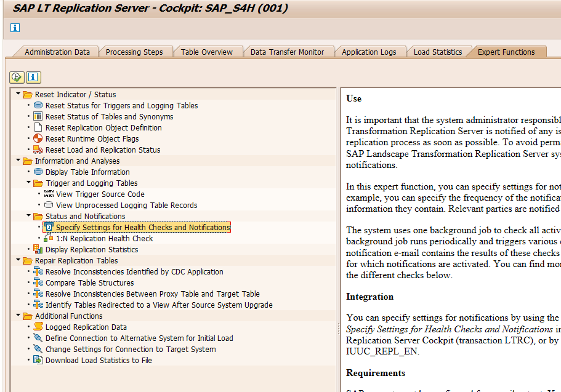Choose Download Load Statistics to File

click(x=99, y=361)
